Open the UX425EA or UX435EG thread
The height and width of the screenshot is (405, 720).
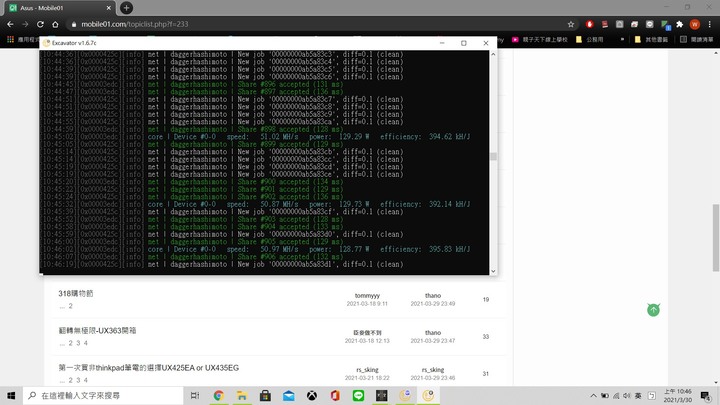click(x=149, y=368)
